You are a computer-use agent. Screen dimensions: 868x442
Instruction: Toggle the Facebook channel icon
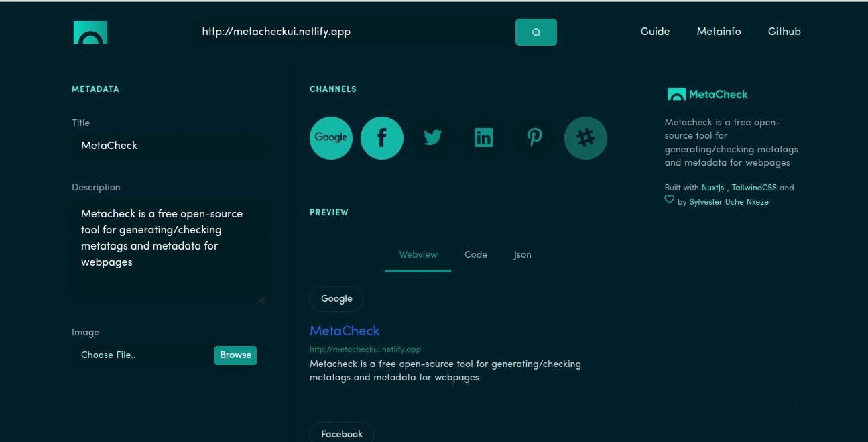click(x=382, y=138)
